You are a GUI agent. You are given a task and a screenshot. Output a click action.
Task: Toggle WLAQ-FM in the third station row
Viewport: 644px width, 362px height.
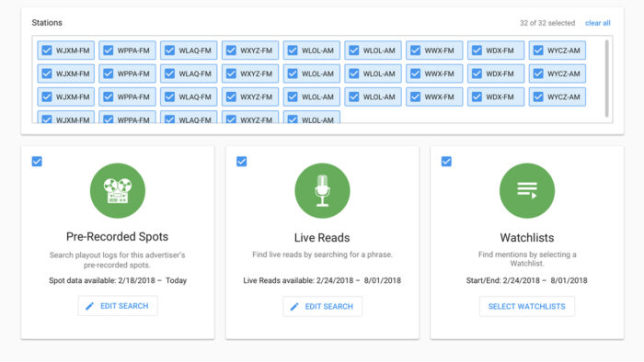point(189,96)
